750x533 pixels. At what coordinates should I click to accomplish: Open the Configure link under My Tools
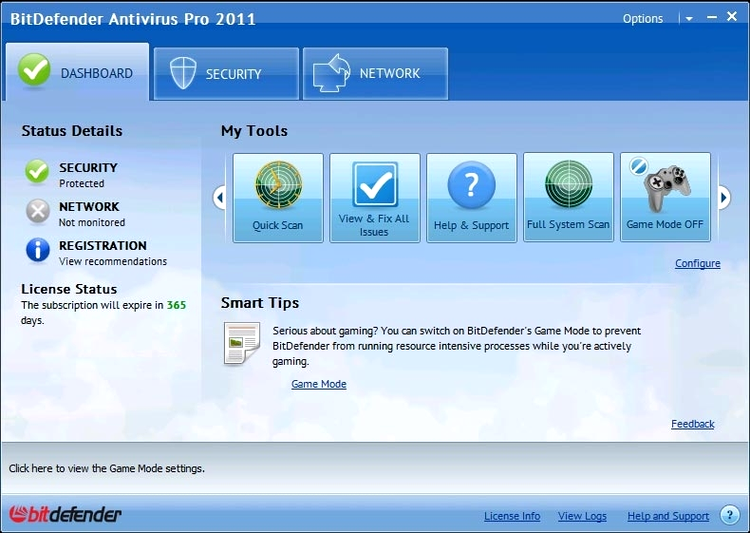697,263
